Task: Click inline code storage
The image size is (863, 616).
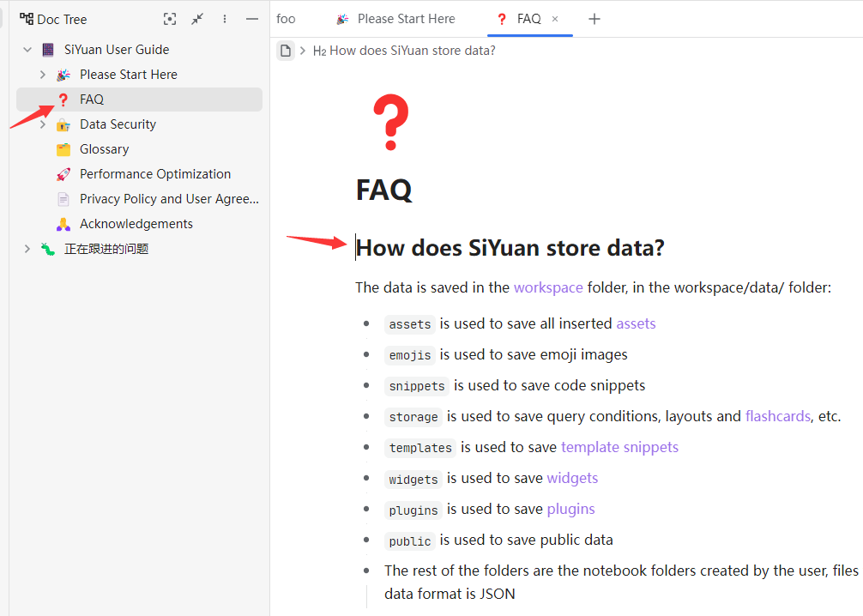Action: point(413,417)
